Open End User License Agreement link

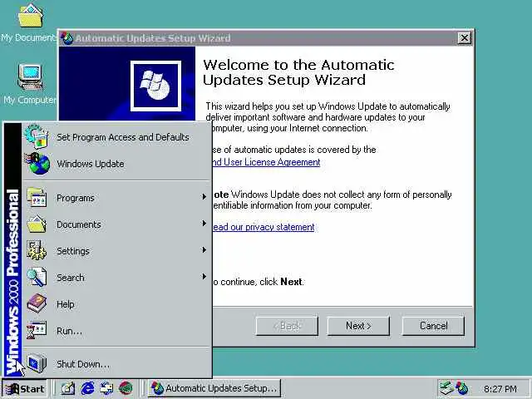point(266,162)
